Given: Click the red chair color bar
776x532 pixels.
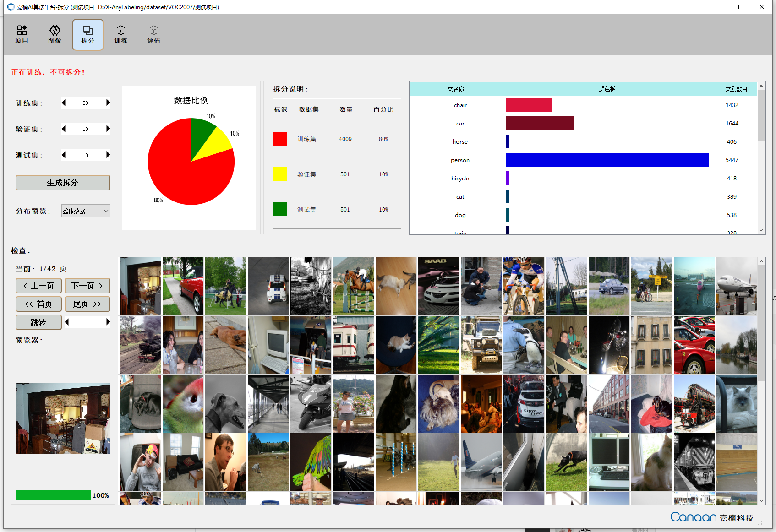Looking at the screenshot, I should (529, 105).
